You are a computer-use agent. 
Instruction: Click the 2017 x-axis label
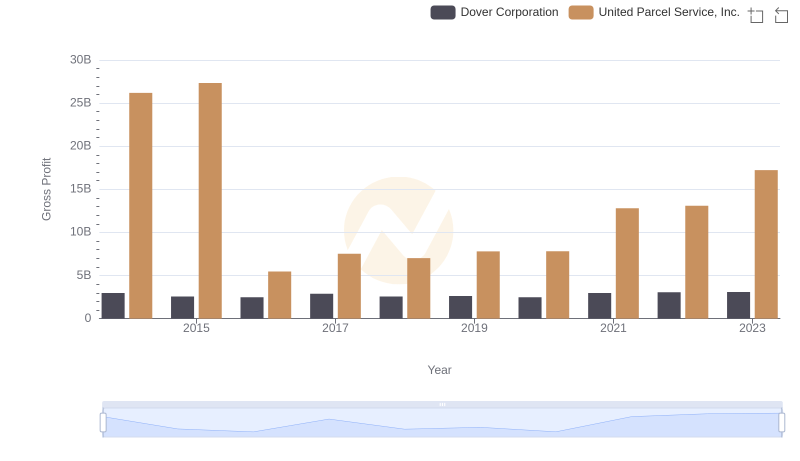pyautogui.click(x=335, y=328)
